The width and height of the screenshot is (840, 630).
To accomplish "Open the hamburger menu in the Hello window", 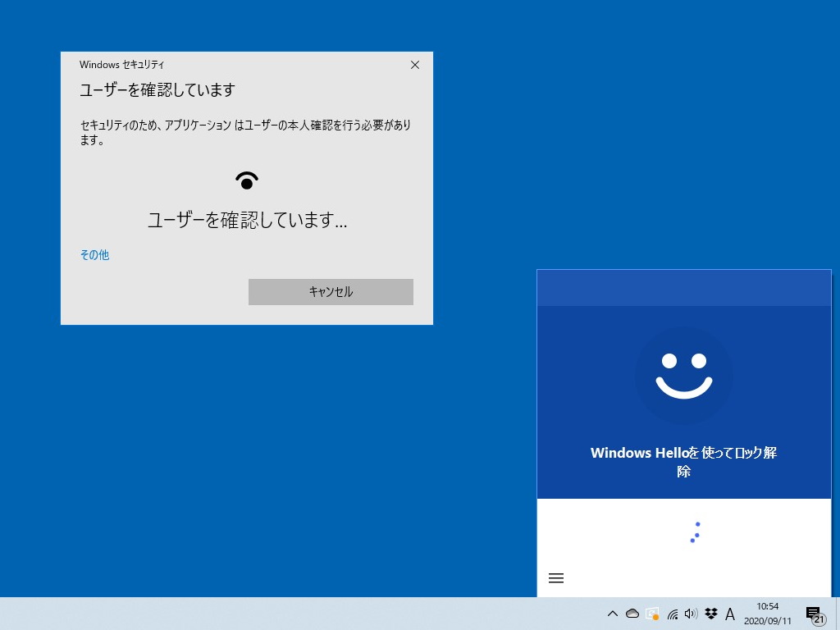I will 556,577.
